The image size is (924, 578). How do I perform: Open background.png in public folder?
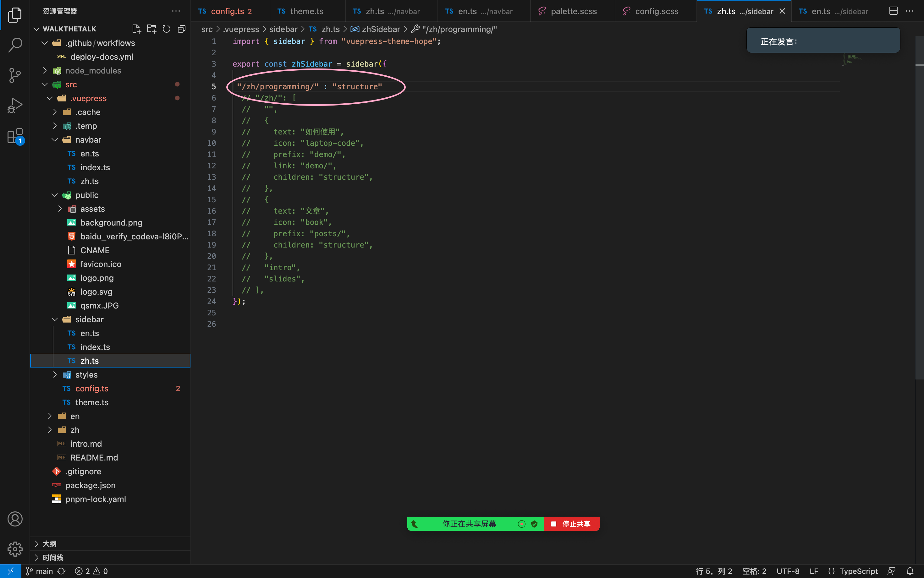click(x=110, y=222)
